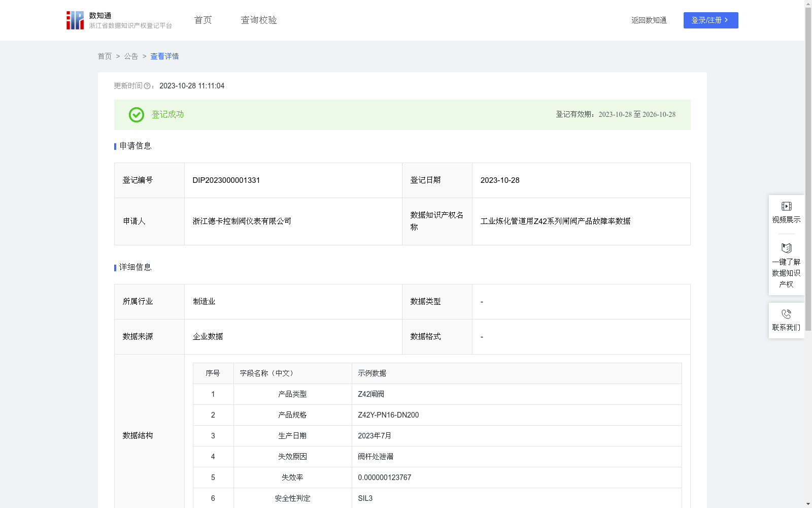Click the 安全性判定 field name

[292, 498]
